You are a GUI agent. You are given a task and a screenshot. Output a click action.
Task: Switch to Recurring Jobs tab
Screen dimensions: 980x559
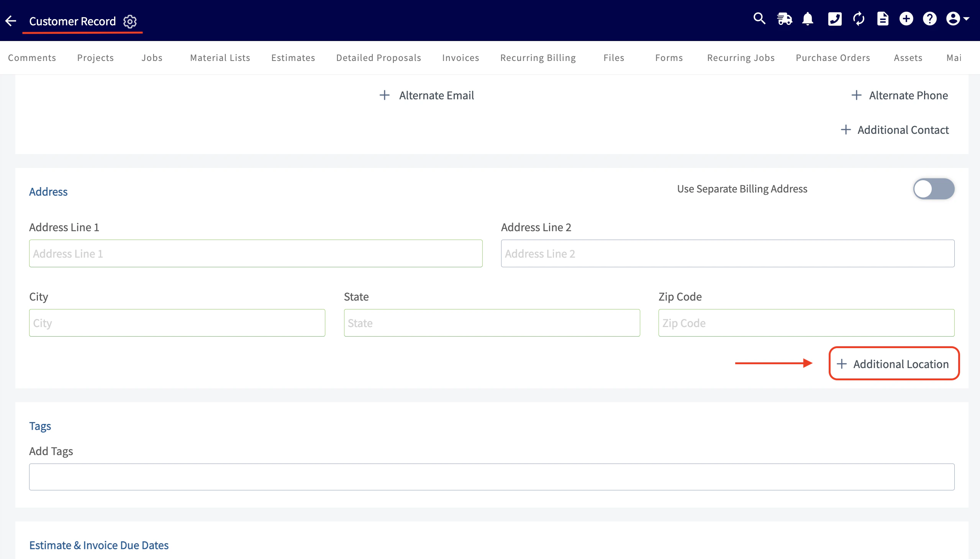pos(741,58)
